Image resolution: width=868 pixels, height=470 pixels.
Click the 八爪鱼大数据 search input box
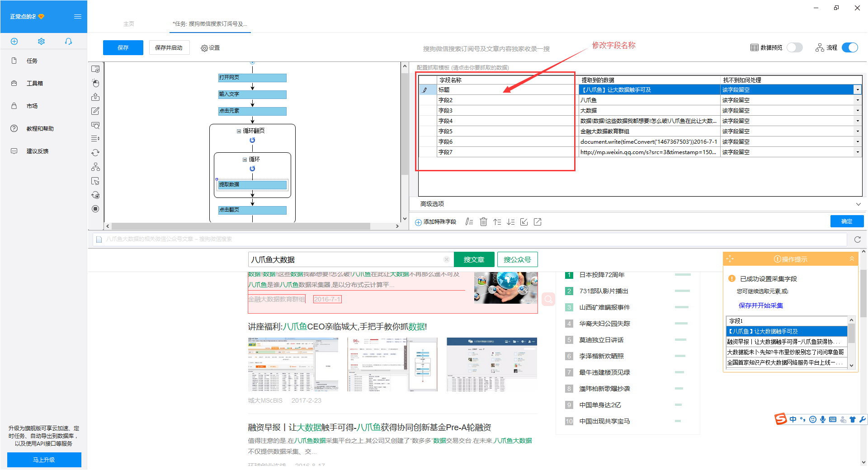346,260
